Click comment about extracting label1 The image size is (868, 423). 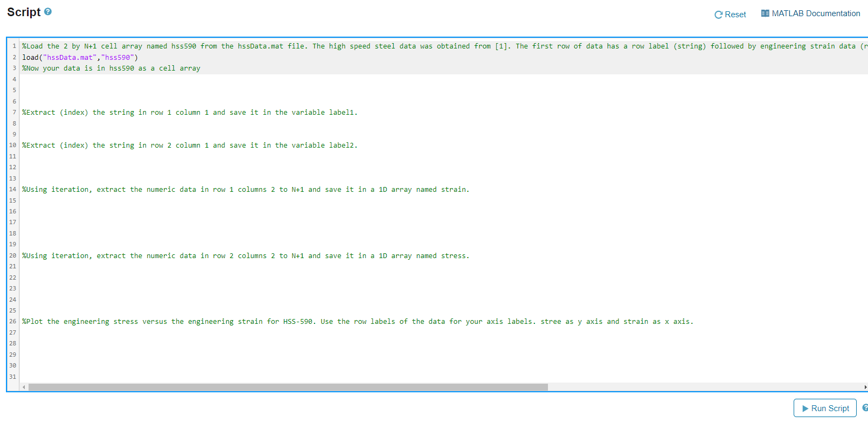(x=190, y=113)
